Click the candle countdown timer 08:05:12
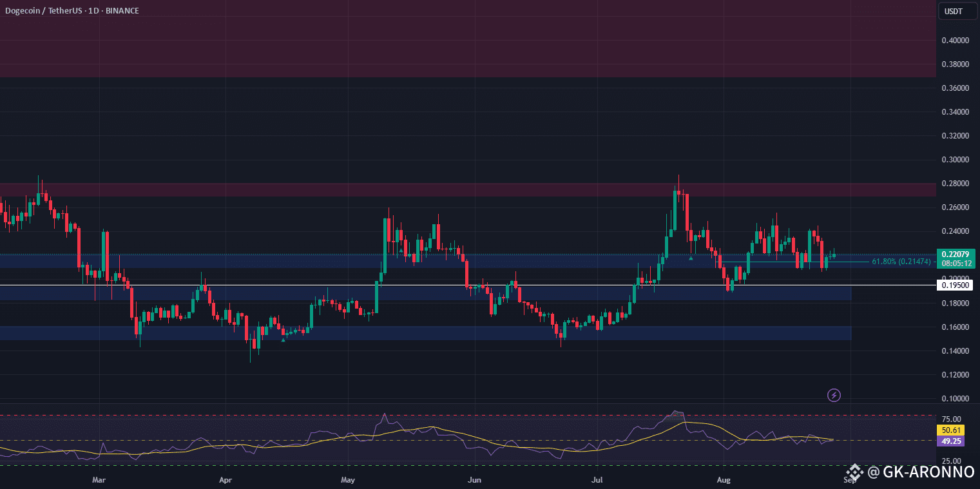Image resolution: width=980 pixels, height=489 pixels. (x=956, y=264)
